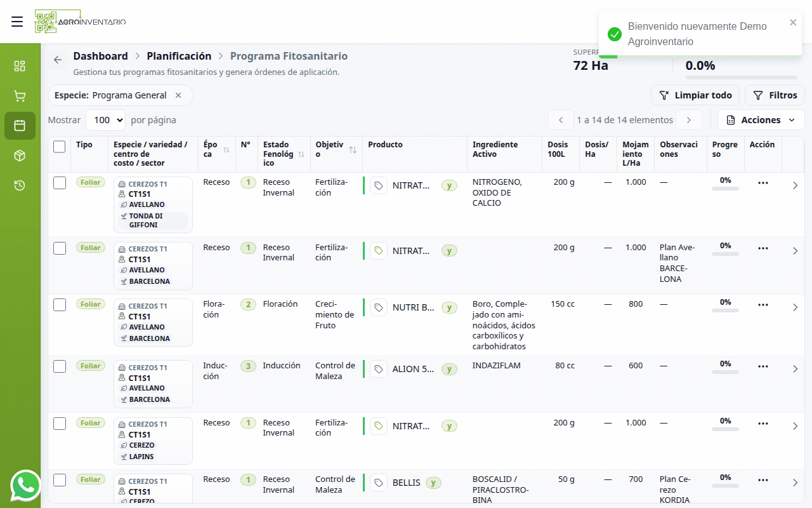Open the inventory box sidebar icon
812x508 pixels.
[x=20, y=156]
